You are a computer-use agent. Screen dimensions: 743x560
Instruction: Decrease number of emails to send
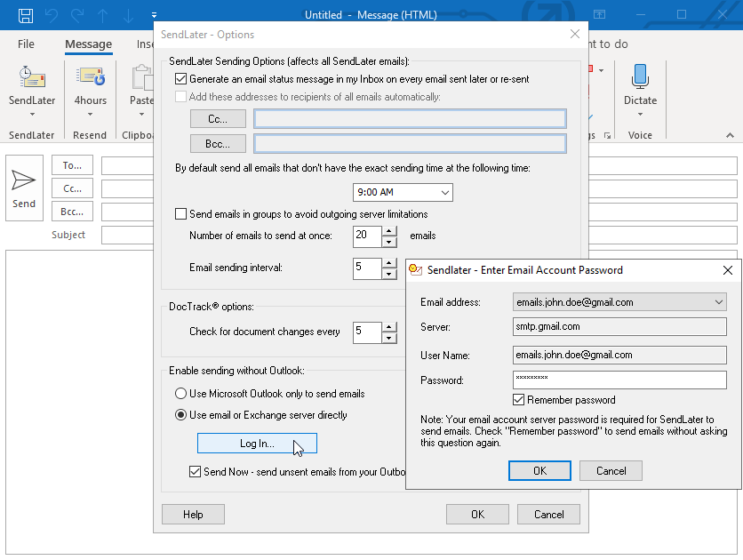[x=389, y=242]
